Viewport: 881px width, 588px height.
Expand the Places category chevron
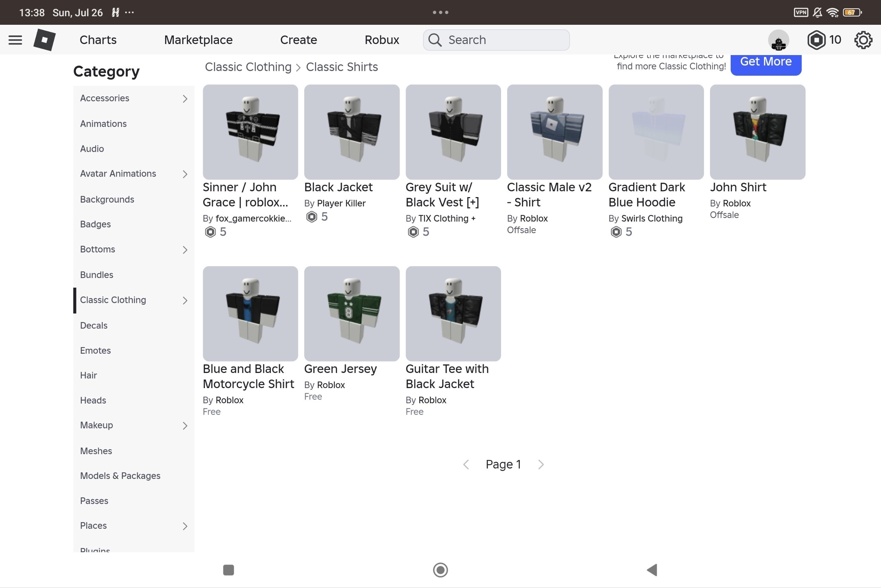tap(185, 526)
